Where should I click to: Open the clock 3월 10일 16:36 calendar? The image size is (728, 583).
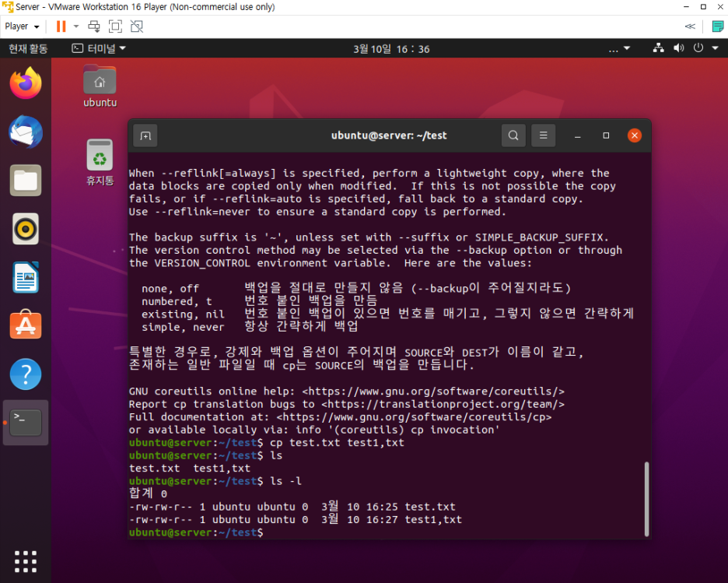click(391, 49)
